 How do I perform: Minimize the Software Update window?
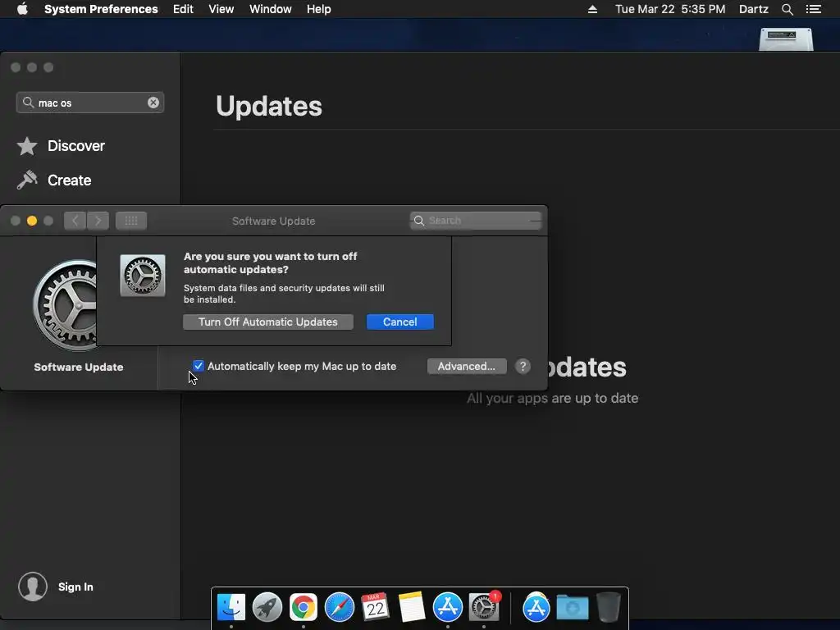32,221
